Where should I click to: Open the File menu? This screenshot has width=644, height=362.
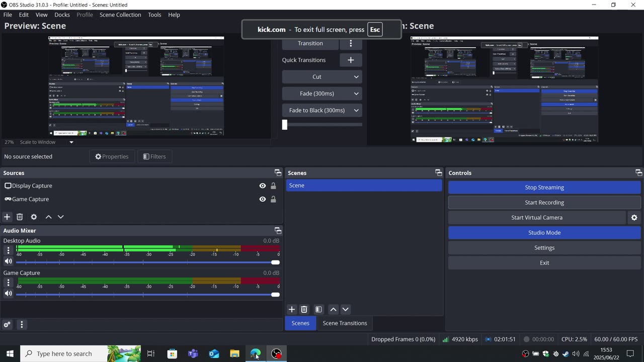tap(8, 15)
